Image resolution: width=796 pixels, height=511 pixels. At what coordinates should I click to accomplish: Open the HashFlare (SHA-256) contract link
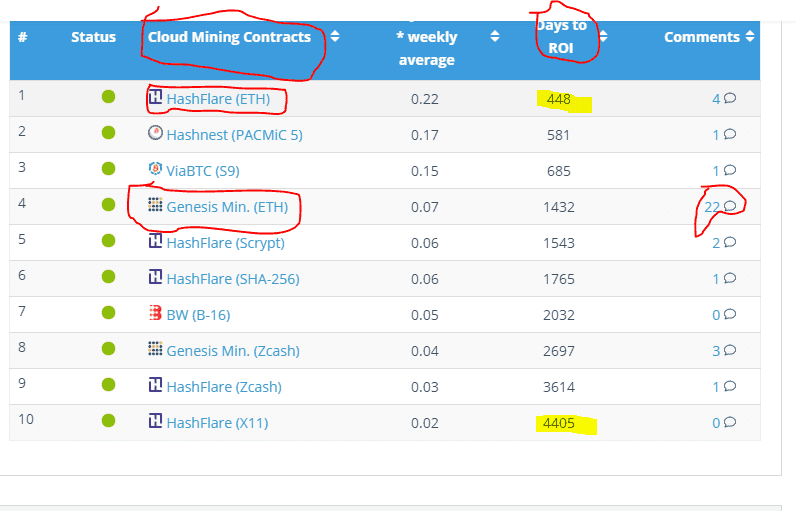[x=233, y=279]
